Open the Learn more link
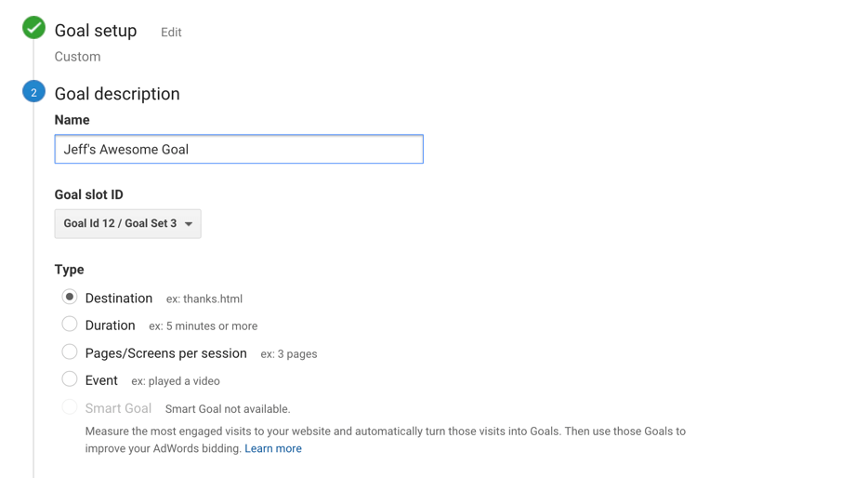This screenshot has height=478, width=868. click(x=273, y=448)
